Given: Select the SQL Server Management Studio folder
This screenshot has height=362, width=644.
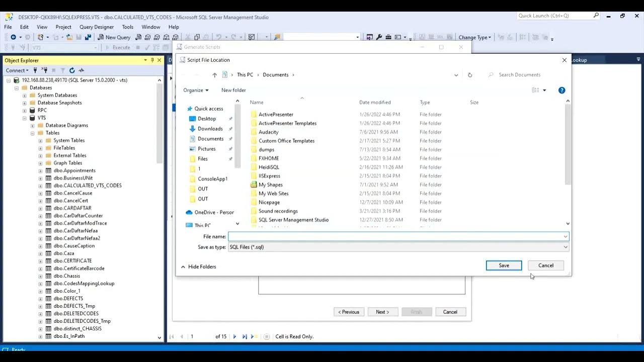Looking at the screenshot, I should [293, 220].
